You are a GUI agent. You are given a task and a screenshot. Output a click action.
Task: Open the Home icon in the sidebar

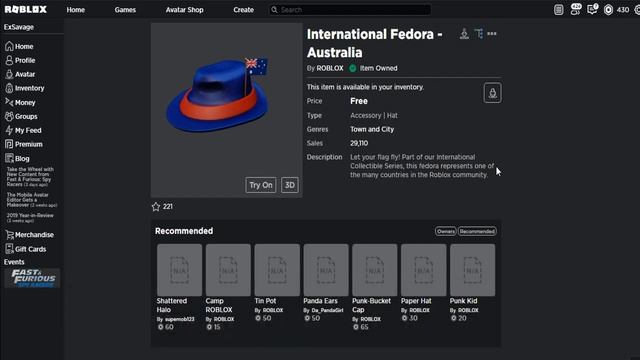click(9, 46)
